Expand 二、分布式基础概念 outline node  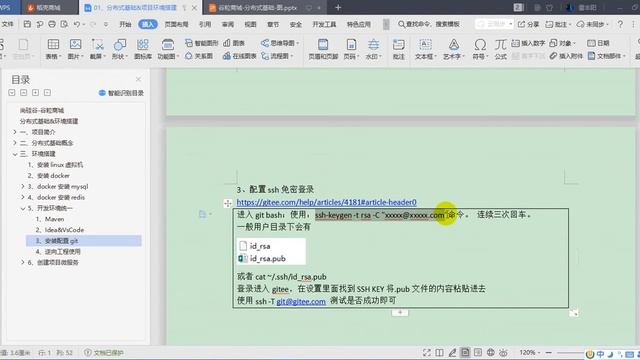15,143
